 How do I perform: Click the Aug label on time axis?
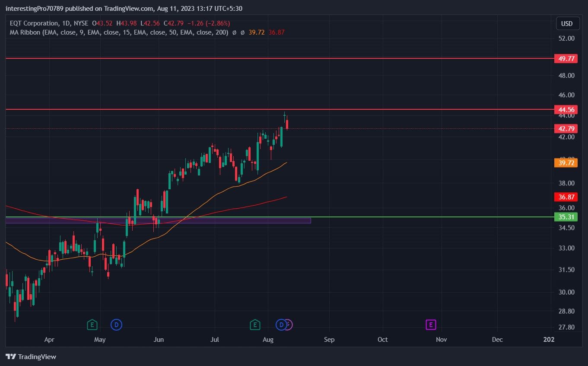point(268,340)
